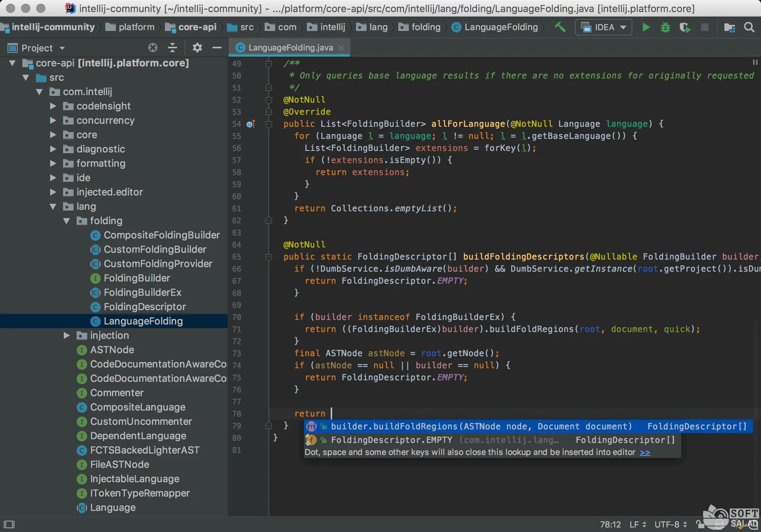Click the FoldingDescriptor tree item

click(145, 306)
